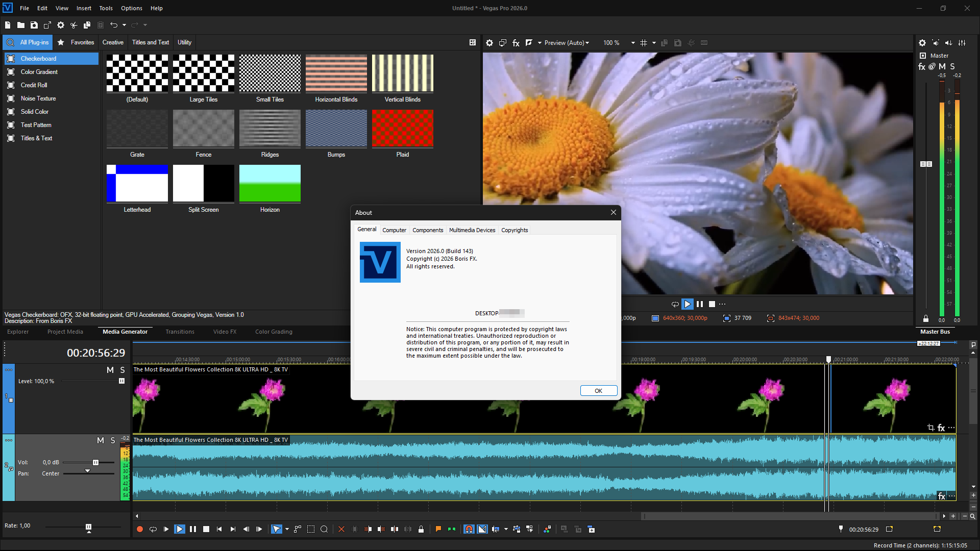Insert a marker with the orange flag icon
980x551 pixels.
(438, 530)
